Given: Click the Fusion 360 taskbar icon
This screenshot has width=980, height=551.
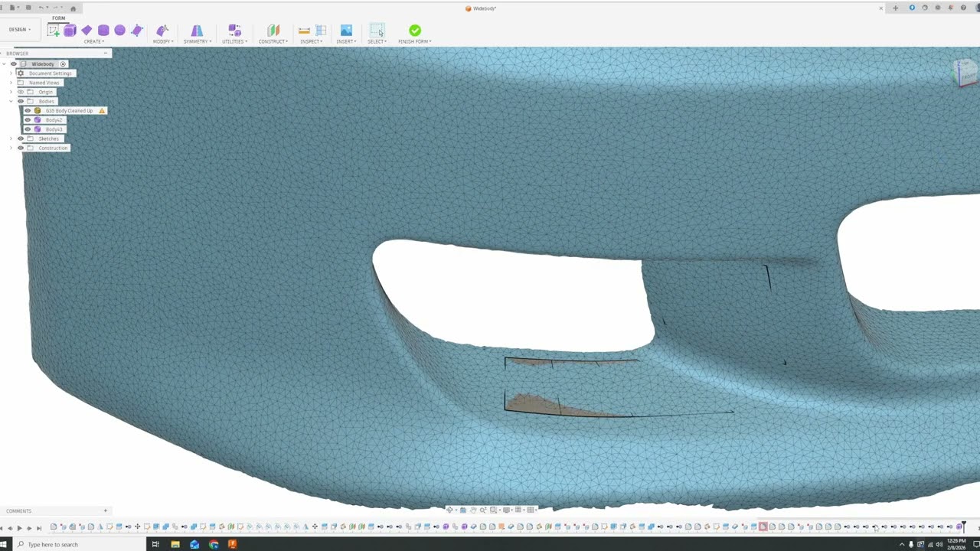Looking at the screenshot, I should [232, 544].
